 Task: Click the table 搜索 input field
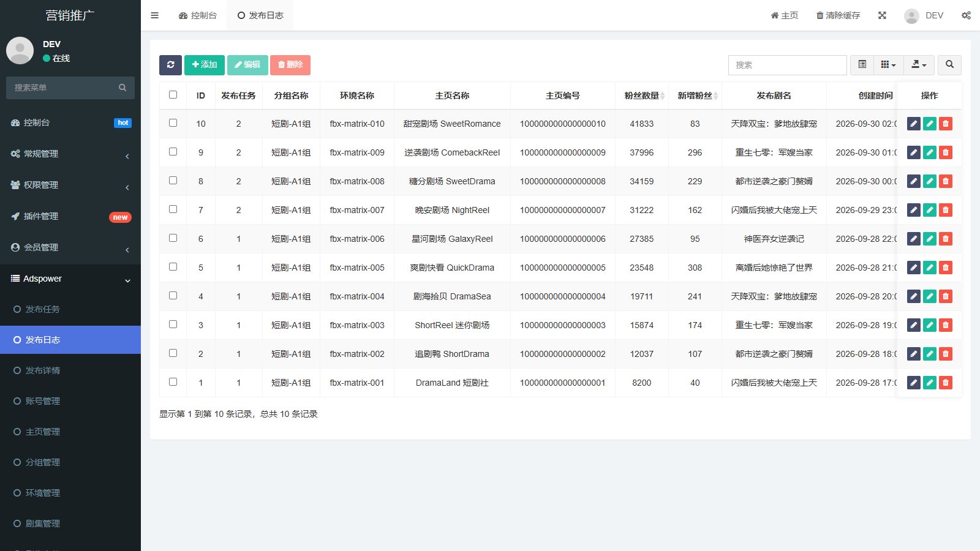788,65
